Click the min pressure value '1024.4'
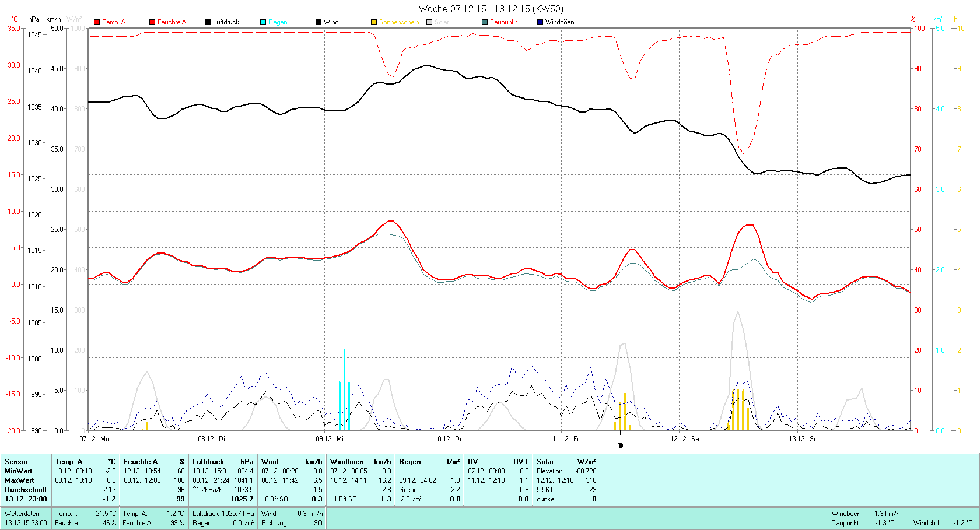This screenshot has height=530, width=980. pos(244,471)
